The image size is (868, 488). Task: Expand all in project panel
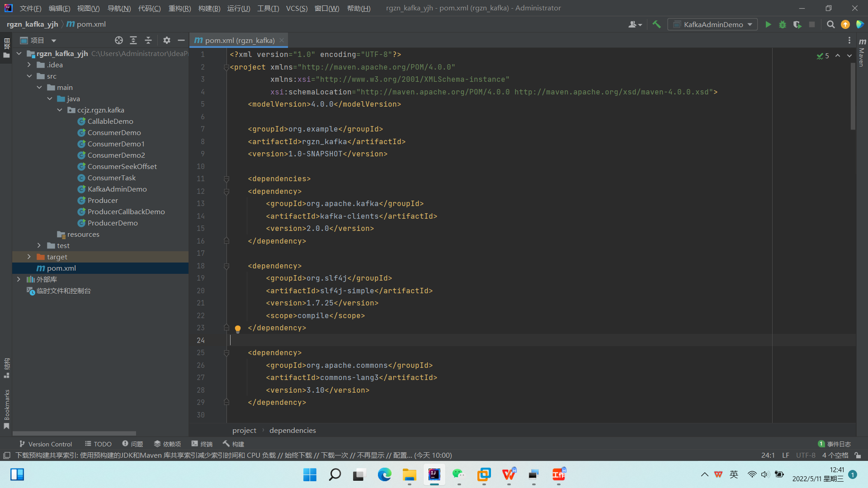[133, 40]
